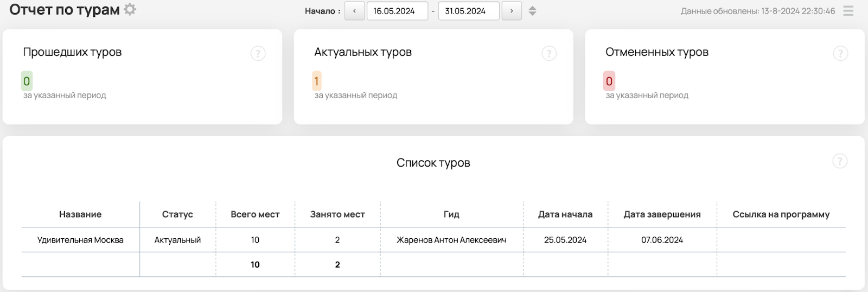The width and height of the screenshot is (868, 292).
Task: Sort table by Гид column header
Action: tap(451, 214)
